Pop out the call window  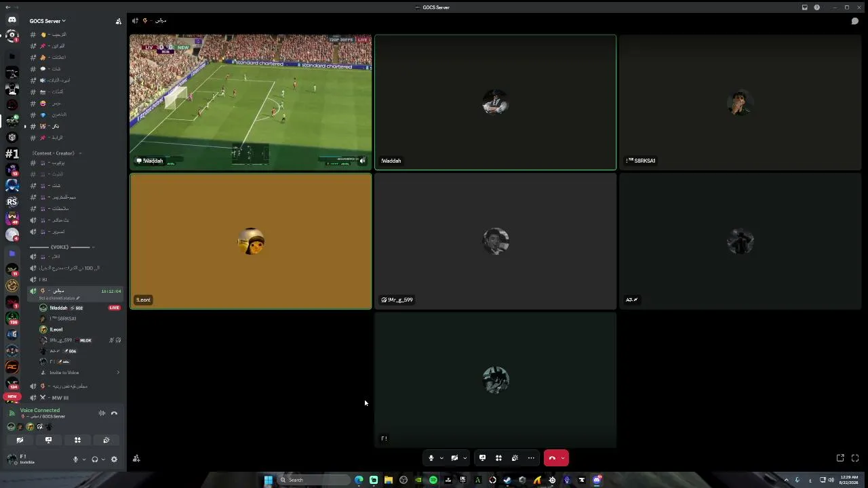coord(840,458)
